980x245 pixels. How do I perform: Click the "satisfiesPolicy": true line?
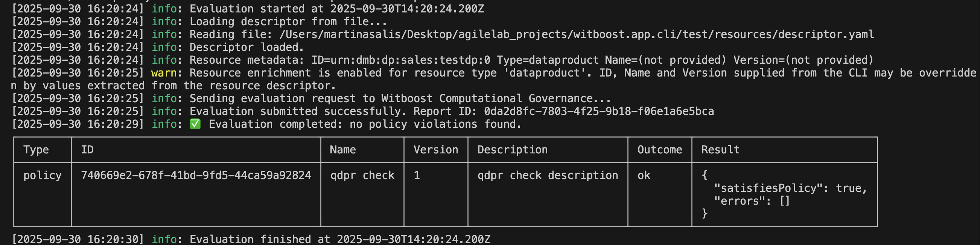coord(790,188)
